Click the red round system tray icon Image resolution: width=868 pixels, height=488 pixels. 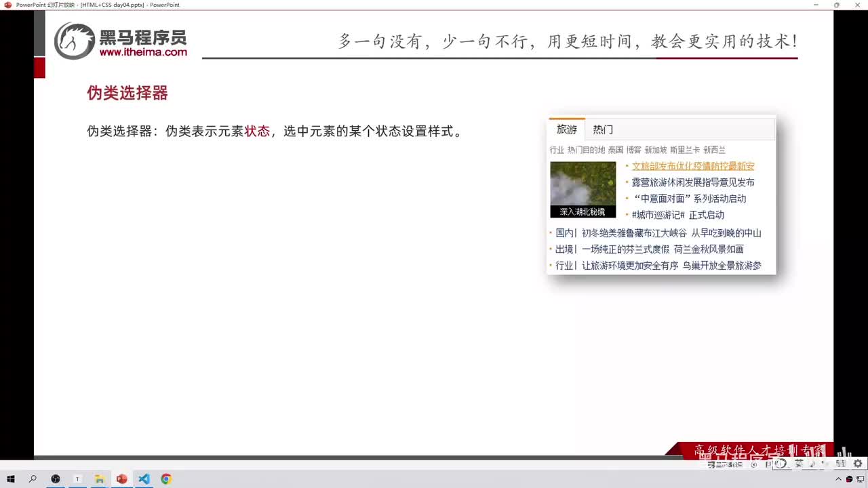pyautogui.click(x=849, y=479)
